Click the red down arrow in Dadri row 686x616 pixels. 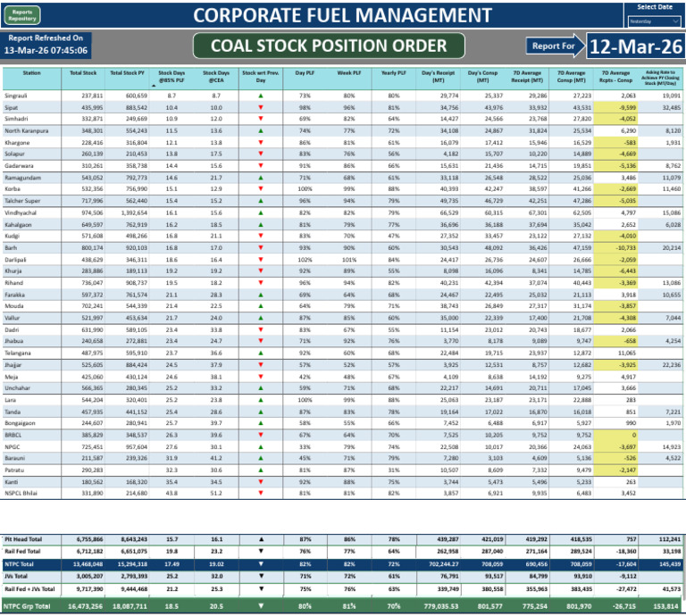261,329
